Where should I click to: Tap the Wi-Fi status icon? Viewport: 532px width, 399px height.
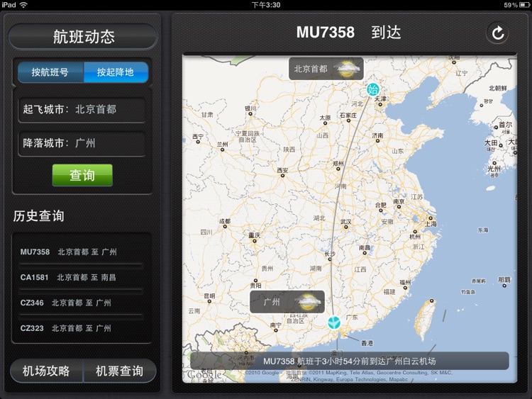[23, 5]
